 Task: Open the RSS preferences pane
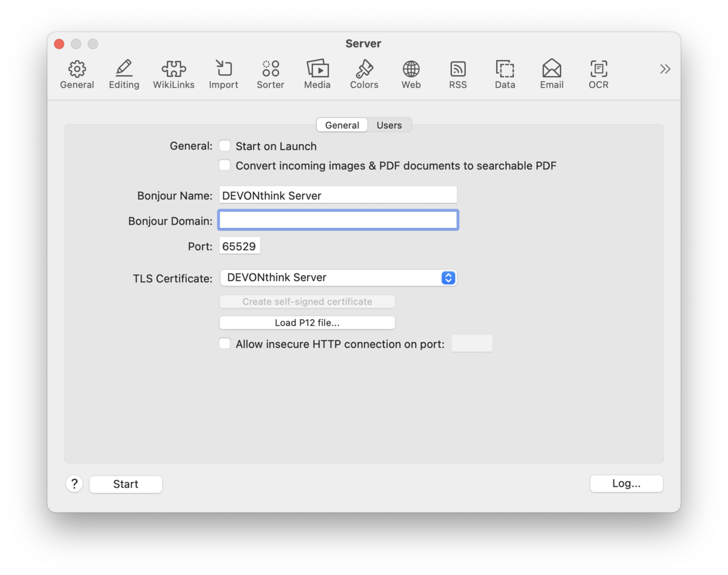tap(458, 75)
